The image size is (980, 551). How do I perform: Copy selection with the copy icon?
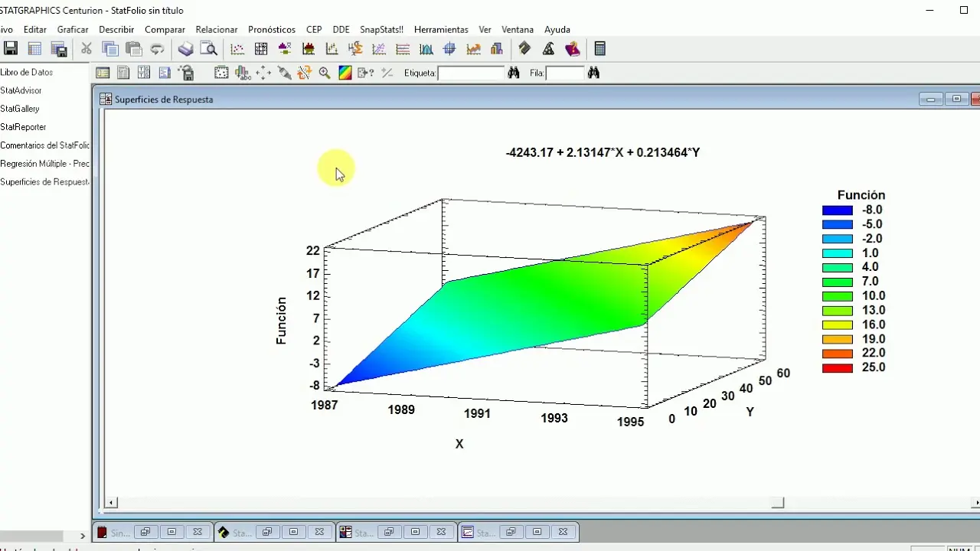click(x=110, y=48)
